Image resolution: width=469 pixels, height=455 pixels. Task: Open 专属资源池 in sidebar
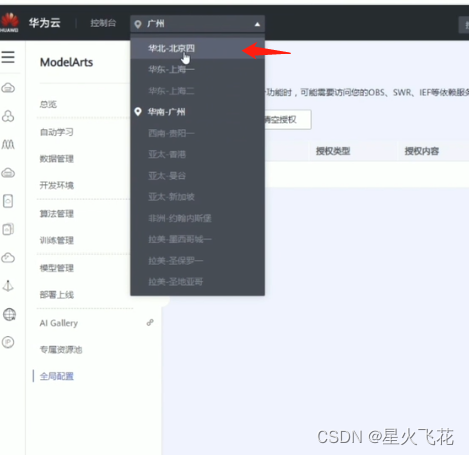(x=61, y=350)
